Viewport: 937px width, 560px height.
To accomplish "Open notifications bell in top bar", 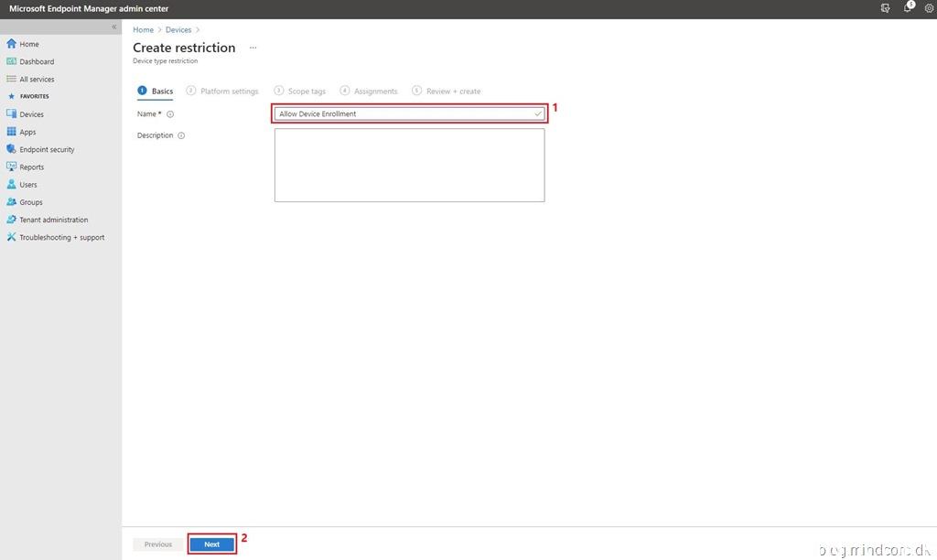I will click(908, 8).
